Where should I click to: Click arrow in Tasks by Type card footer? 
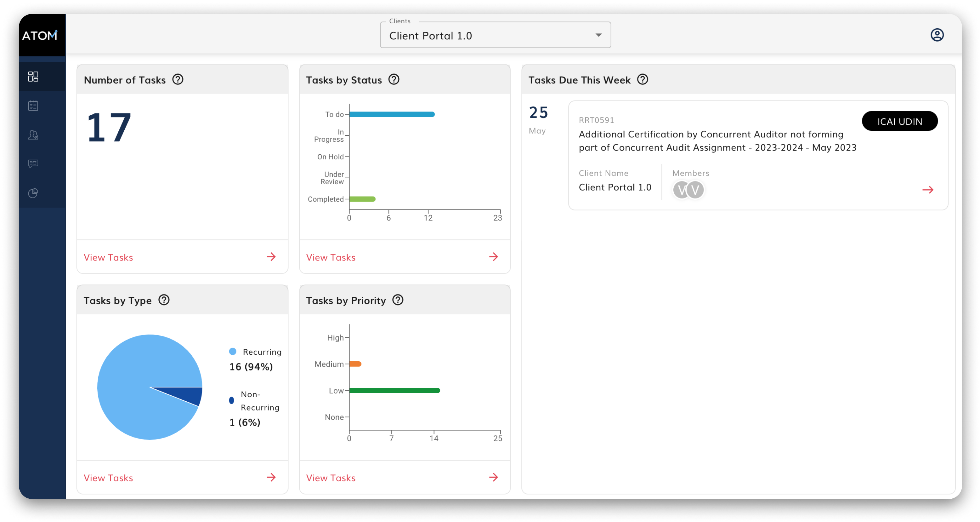pos(271,477)
